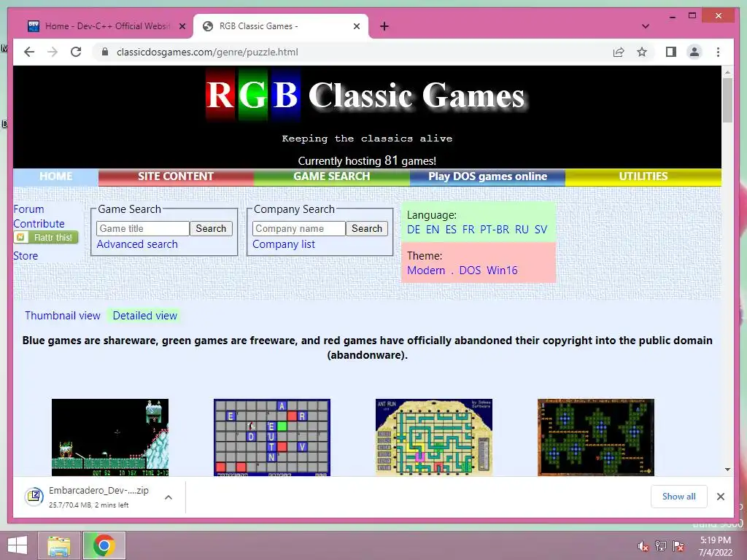Open Play DOS games online menu
The width and height of the screenshot is (747, 560).
(487, 176)
